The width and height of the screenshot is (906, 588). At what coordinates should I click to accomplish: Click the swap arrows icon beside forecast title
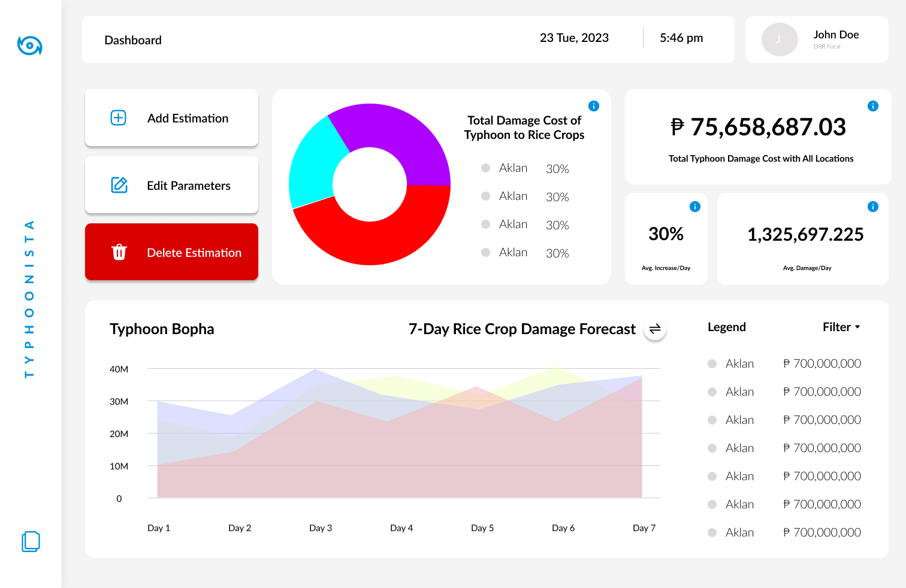[x=655, y=329]
